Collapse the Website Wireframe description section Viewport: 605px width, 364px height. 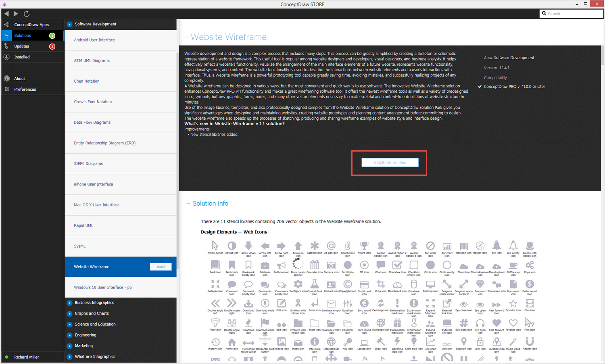187,37
